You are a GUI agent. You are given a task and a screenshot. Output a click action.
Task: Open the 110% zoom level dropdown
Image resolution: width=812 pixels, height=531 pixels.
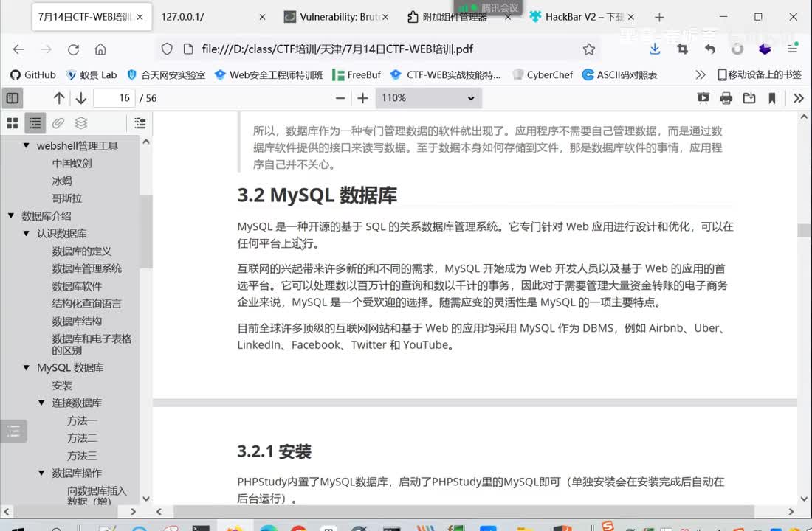click(428, 98)
